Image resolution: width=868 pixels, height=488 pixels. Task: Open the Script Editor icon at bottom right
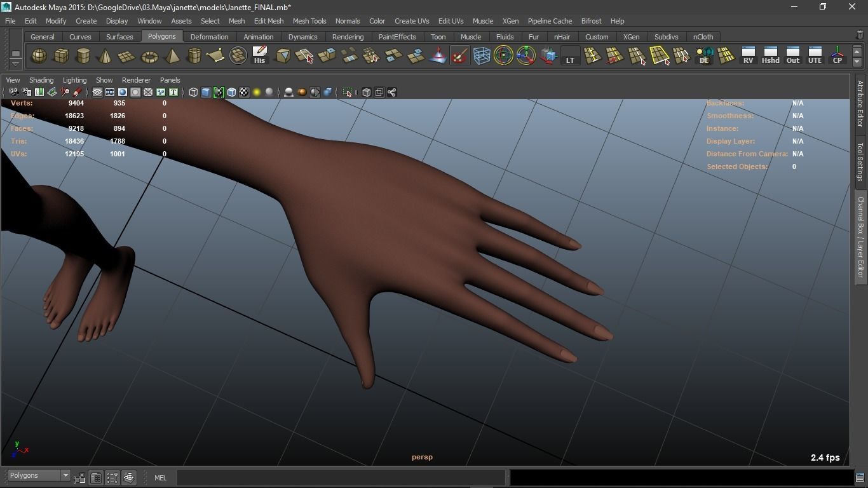click(x=860, y=478)
